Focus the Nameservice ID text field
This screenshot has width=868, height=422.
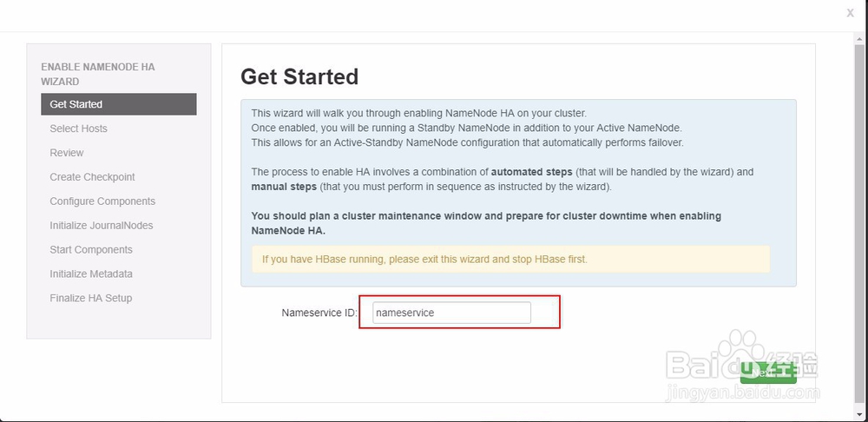tap(451, 313)
